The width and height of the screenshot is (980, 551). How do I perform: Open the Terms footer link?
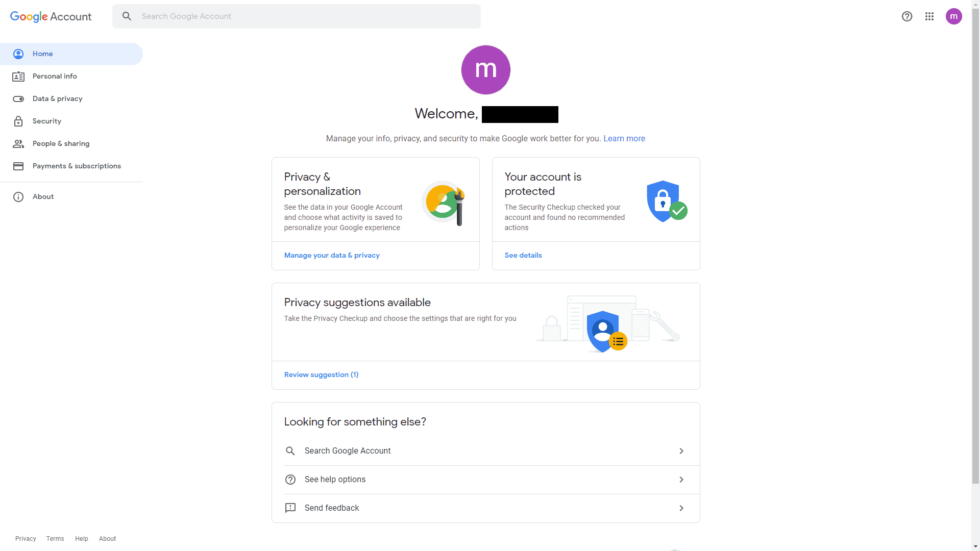tap(55, 539)
